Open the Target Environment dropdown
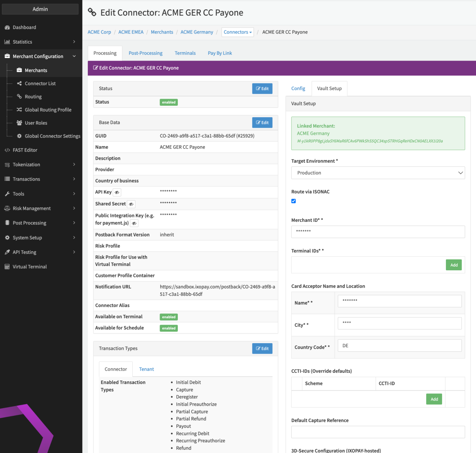This screenshot has width=476, height=453. coord(378,173)
